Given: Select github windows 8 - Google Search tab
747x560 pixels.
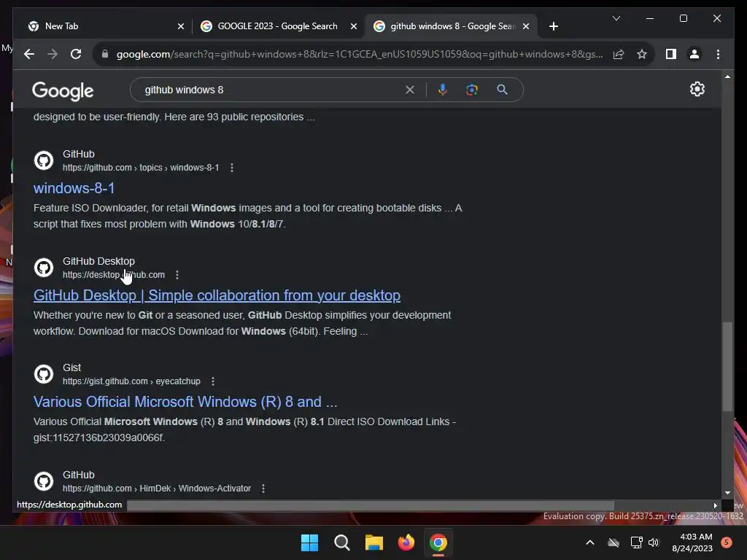Looking at the screenshot, I should click(451, 26).
